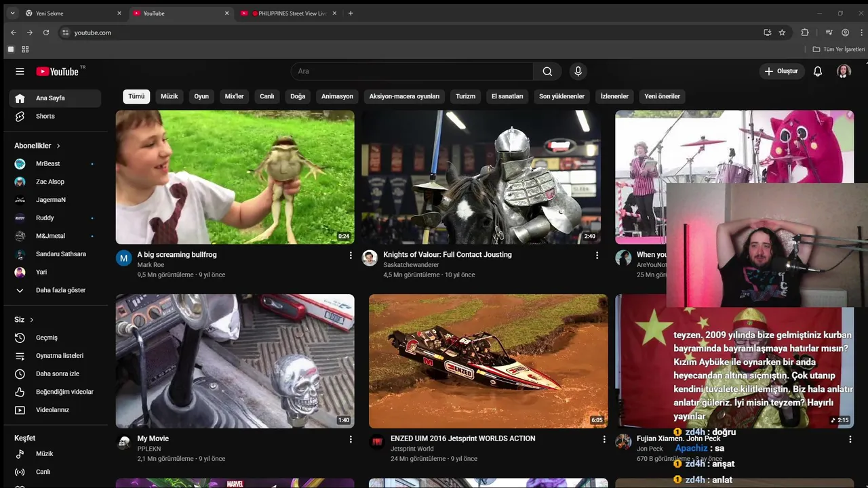Open Videolarınız in sidebar
Image resolution: width=868 pixels, height=488 pixels.
pos(55,410)
